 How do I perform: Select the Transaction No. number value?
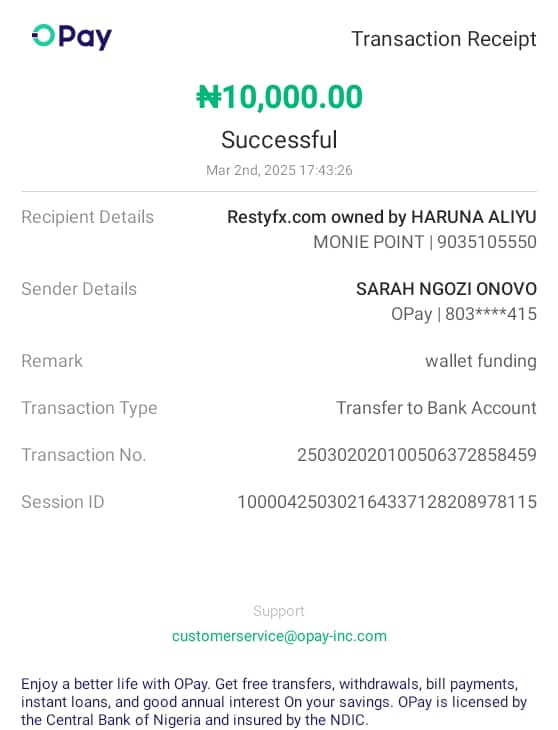[x=417, y=455]
